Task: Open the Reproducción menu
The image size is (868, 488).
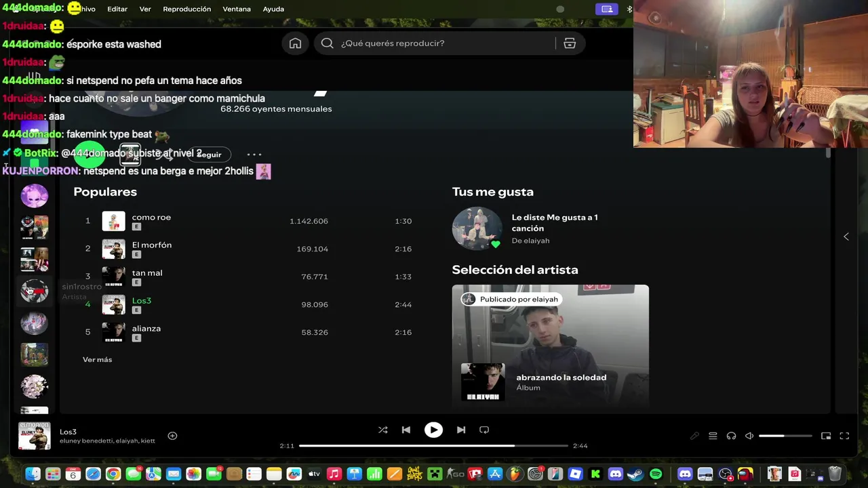Action: [x=187, y=9]
